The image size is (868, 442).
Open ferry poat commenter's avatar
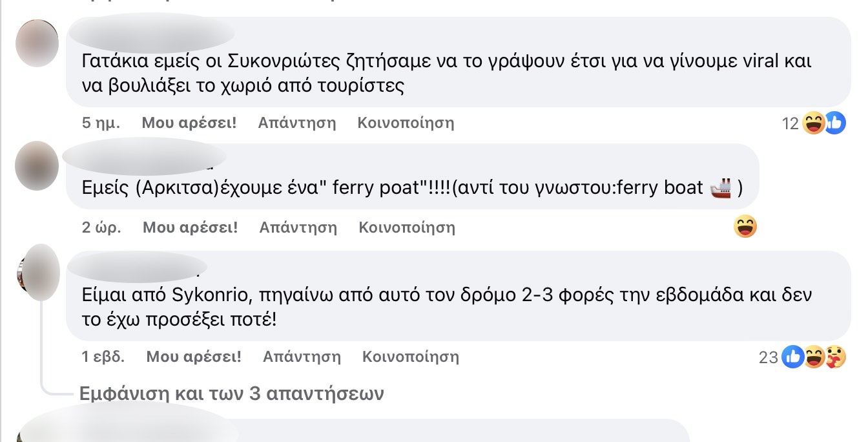pyautogui.click(x=37, y=165)
